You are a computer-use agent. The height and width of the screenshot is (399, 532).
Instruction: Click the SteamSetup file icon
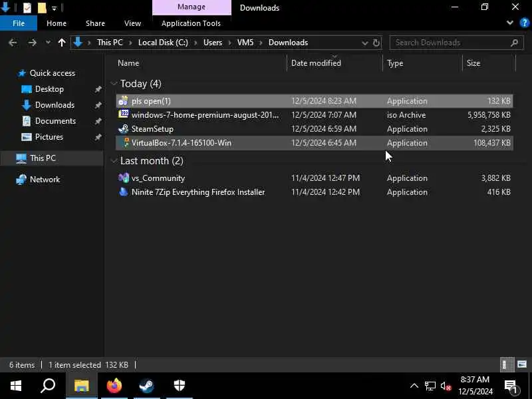[x=124, y=128]
